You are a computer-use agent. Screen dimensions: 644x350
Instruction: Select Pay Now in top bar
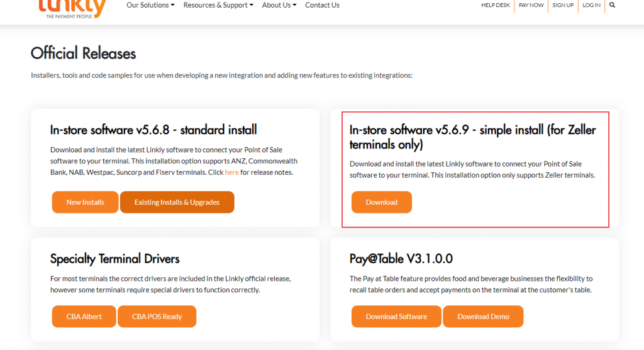531,5
